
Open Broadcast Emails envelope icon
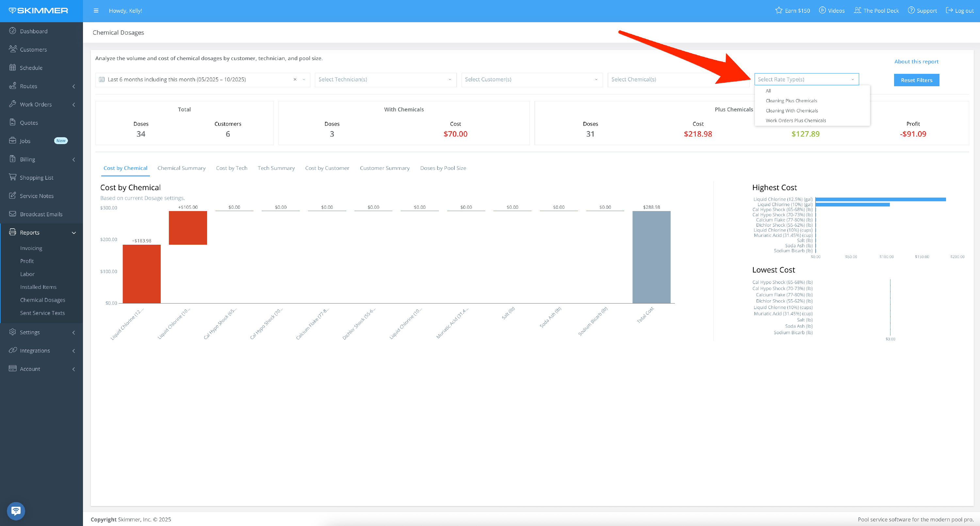[12, 214]
